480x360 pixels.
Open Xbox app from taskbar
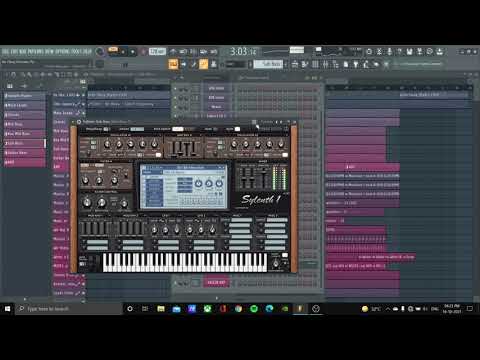[x=207, y=309]
